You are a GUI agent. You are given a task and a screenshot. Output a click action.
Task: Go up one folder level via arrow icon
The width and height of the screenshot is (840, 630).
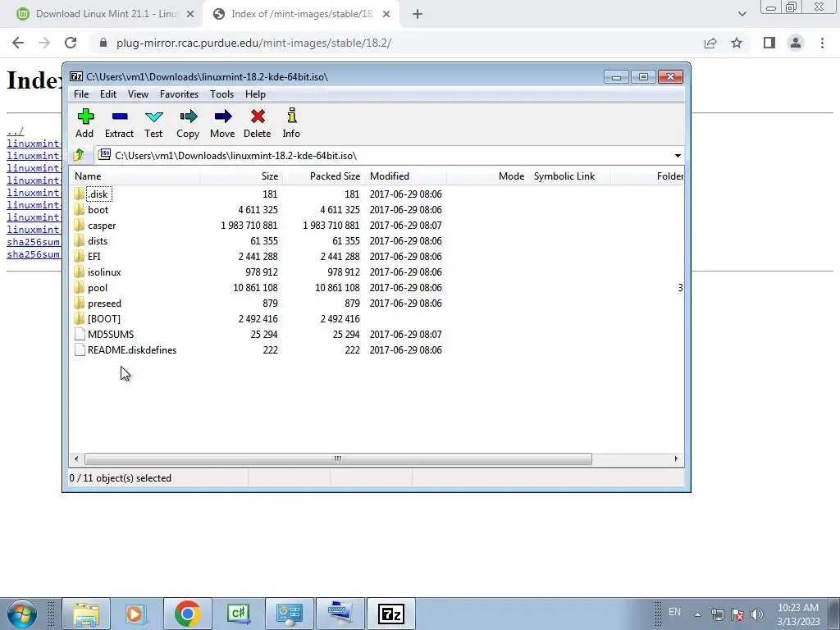click(79, 155)
